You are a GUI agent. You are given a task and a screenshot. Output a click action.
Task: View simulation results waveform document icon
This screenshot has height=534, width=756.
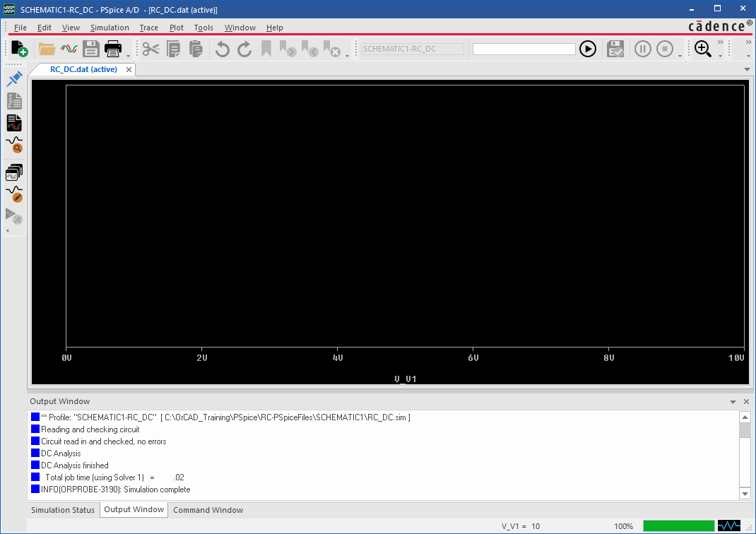[x=14, y=124]
